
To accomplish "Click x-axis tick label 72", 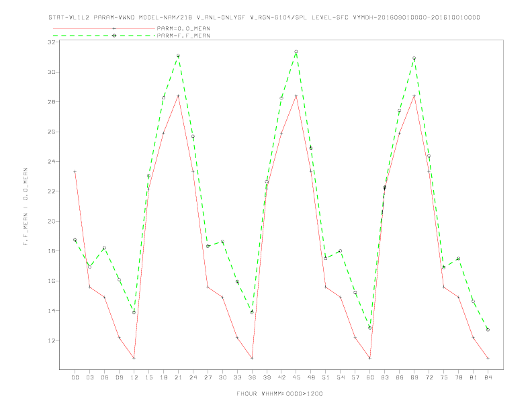I will click(429, 377).
